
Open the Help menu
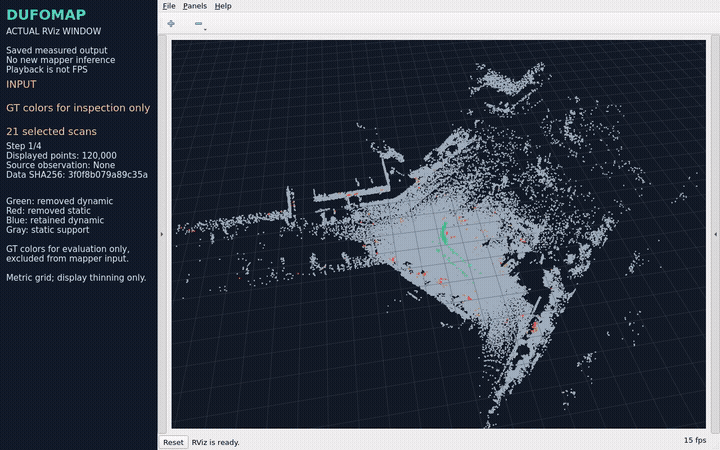[223, 6]
